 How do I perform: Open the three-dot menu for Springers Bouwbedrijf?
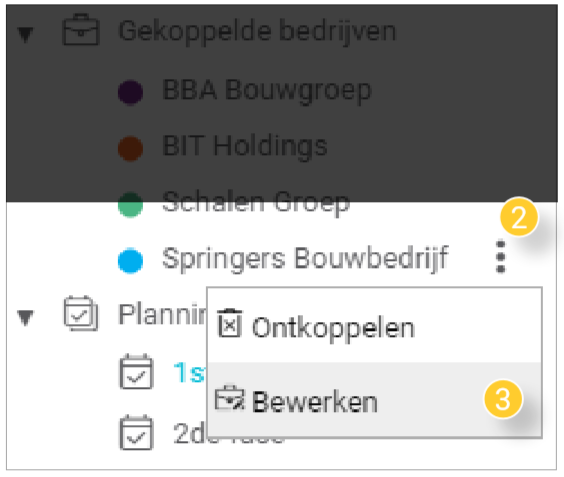tap(501, 257)
